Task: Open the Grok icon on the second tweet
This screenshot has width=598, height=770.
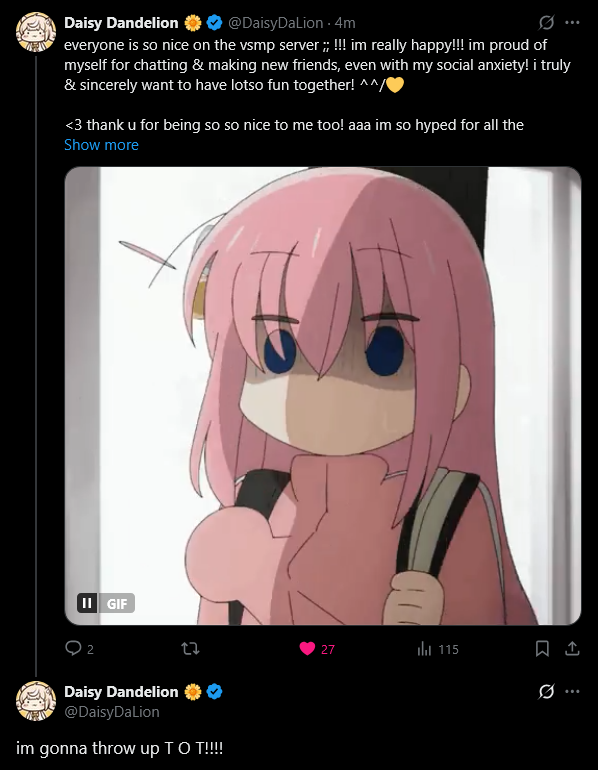Action: coord(546,691)
